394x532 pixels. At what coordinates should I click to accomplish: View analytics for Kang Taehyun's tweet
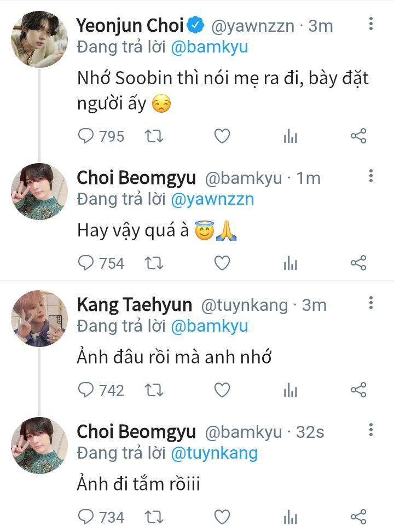pyautogui.click(x=290, y=390)
